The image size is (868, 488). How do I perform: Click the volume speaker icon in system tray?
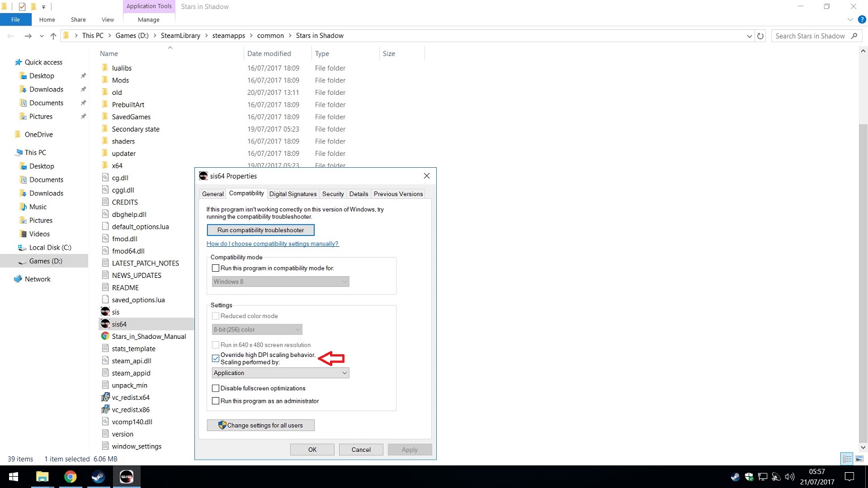[x=789, y=477]
